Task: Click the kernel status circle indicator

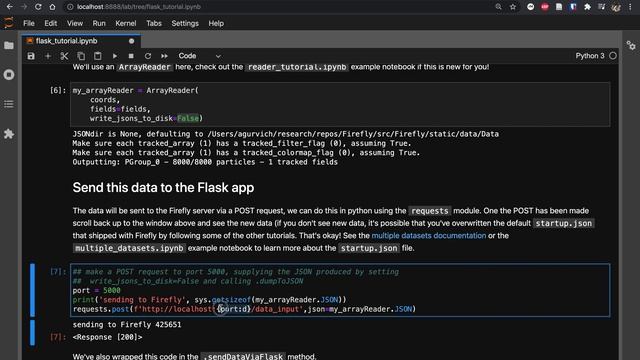Action: (613, 56)
